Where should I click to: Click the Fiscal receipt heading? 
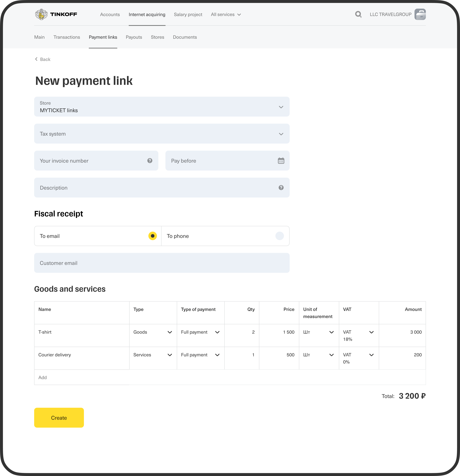(x=58, y=213)
